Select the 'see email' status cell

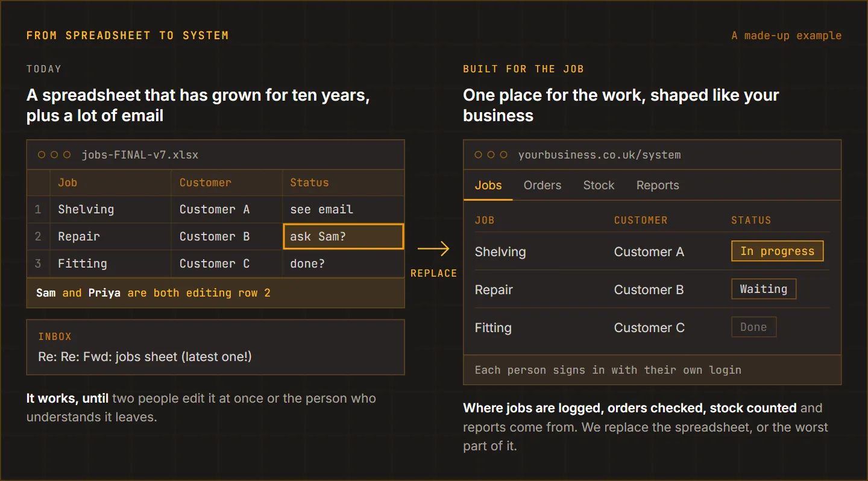coord(344,209)
